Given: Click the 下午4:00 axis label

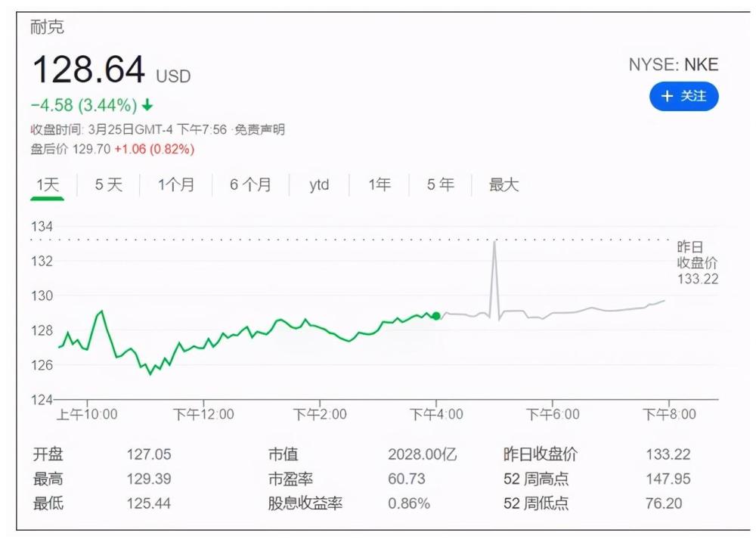Looking at the screenshot, I should [x=436, y=414].
